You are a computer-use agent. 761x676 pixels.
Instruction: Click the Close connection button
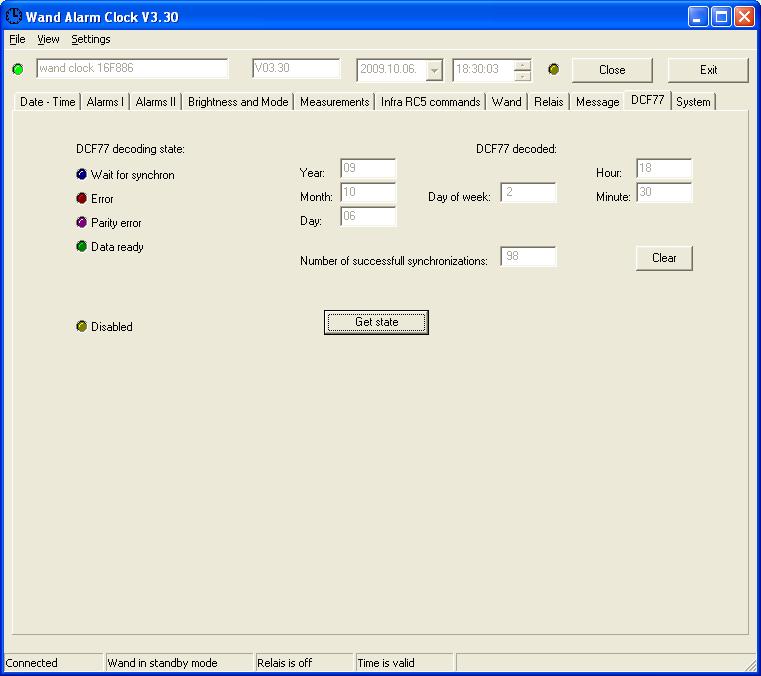612,70
